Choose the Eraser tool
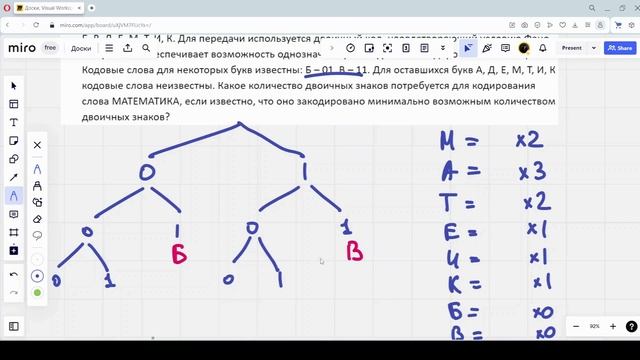This screenshot has height=360, width=640. point(37,219)
